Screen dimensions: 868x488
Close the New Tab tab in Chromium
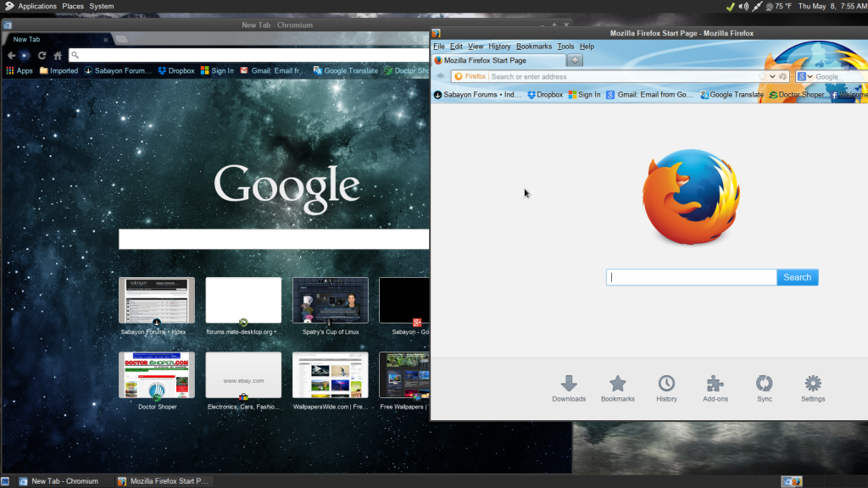click(106, 39)
